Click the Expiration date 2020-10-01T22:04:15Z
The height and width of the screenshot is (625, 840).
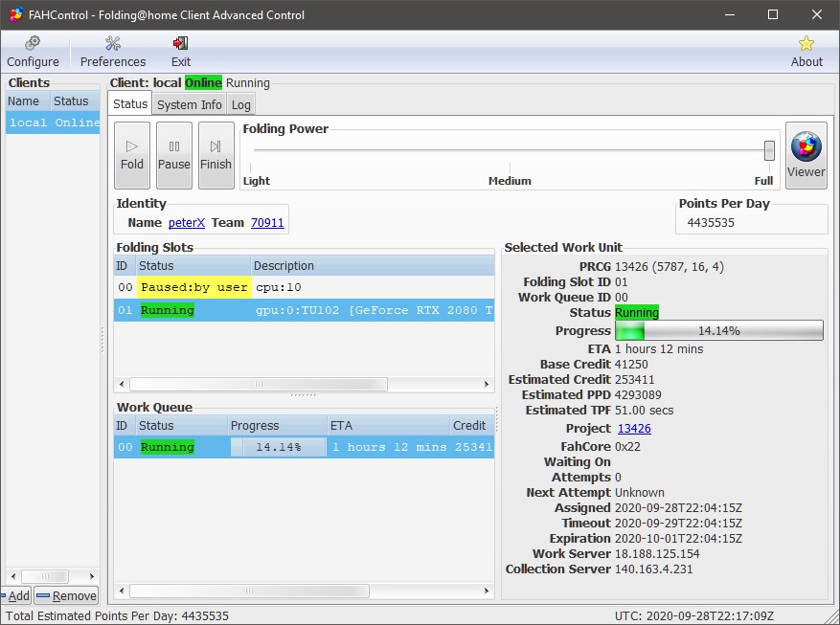[x=678, y=538]
